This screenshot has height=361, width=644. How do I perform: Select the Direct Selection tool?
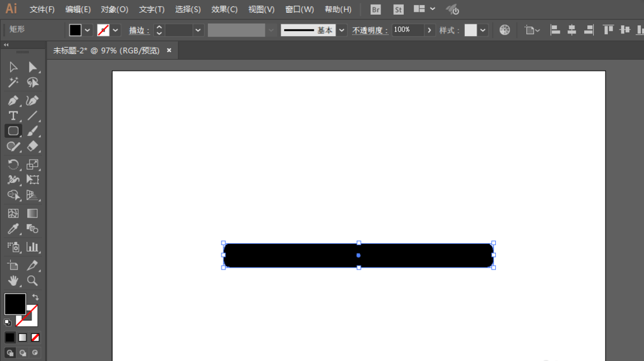point(32,67)
